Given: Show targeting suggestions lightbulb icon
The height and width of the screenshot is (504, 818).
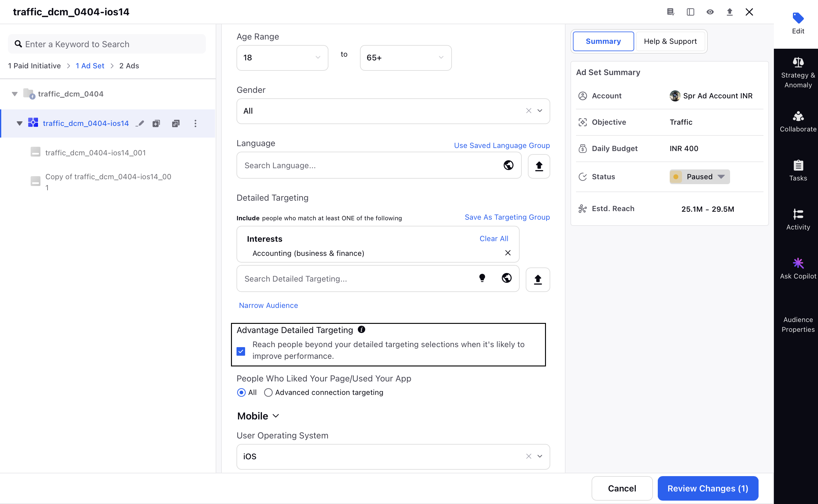Looking at the screenshot, I should pyautogui.click(x=482, y=278).
